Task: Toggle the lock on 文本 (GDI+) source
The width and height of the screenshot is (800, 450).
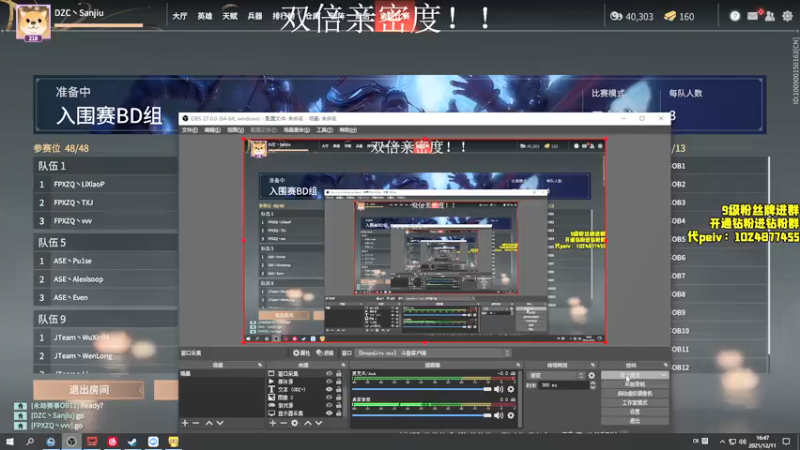Action: click(339, 389)
